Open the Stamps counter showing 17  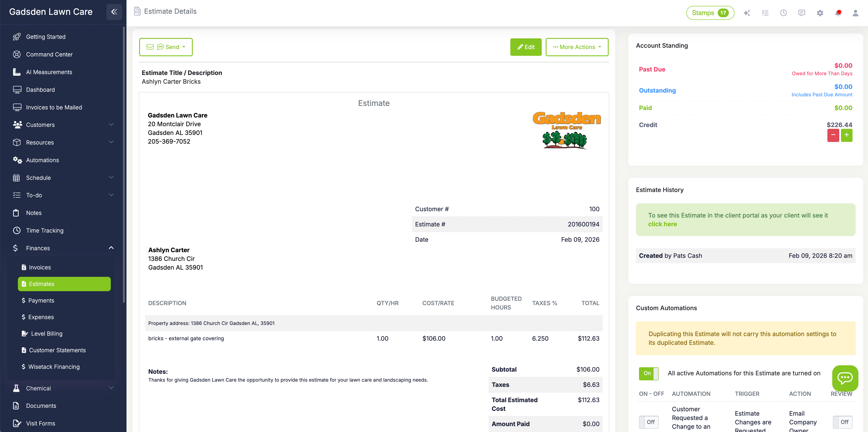(710, 13)
